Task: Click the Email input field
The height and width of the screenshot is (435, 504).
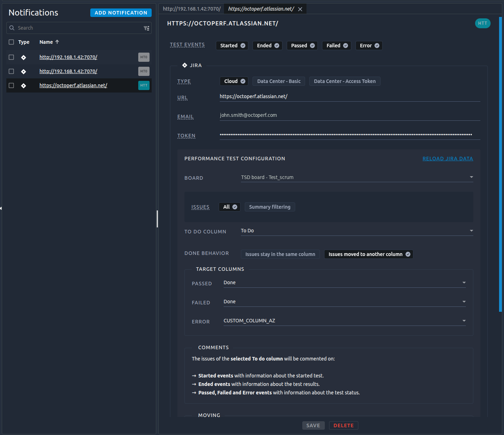Action: point(350,115)
